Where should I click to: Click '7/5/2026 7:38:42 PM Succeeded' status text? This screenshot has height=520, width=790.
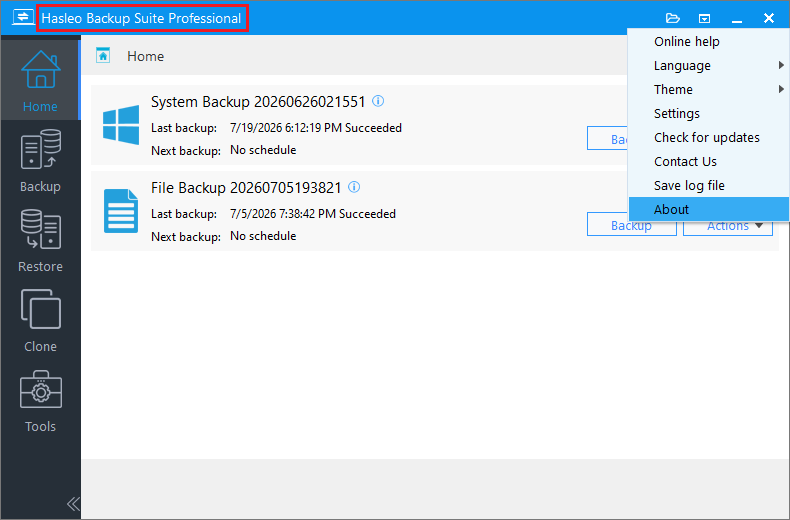(312, 214)
